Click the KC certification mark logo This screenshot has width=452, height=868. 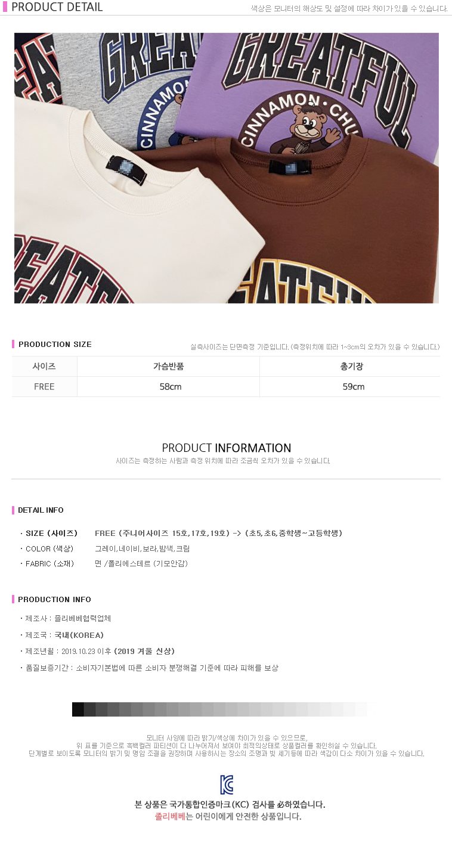227,785
